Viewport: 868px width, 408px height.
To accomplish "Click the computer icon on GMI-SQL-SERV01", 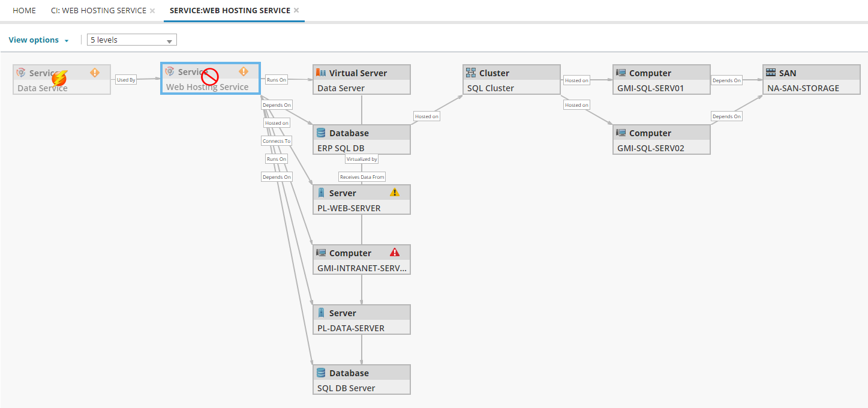I will click(621, 73).
